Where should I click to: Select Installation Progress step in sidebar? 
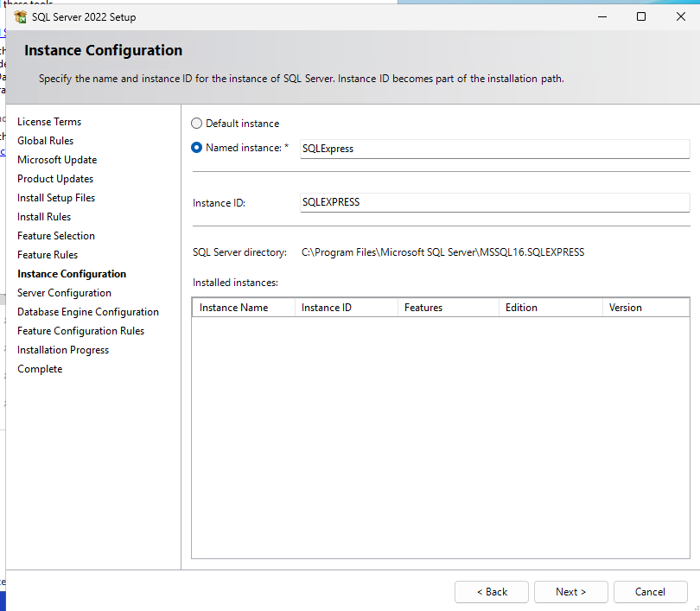point(63,350)
